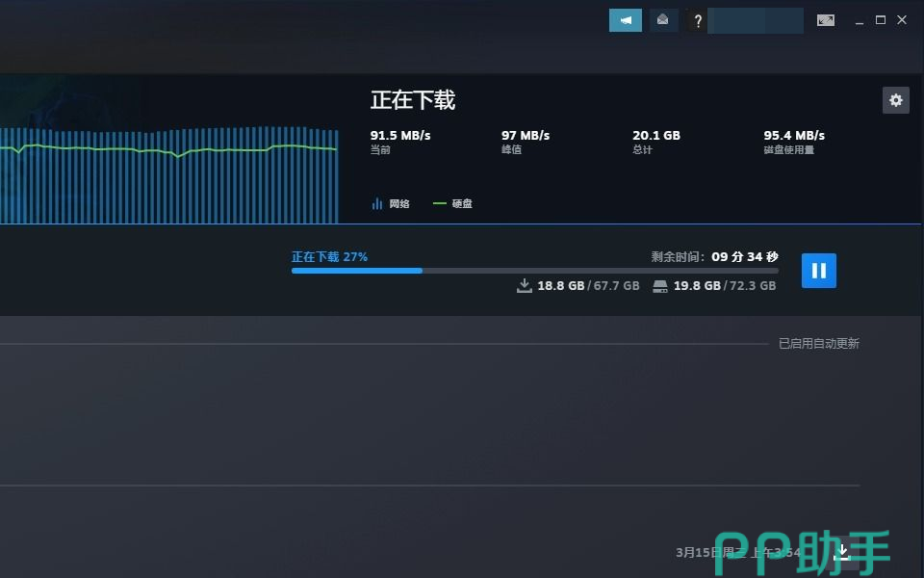Minimize the Steam window
The image size is (924, 578).
click(858, 20)
